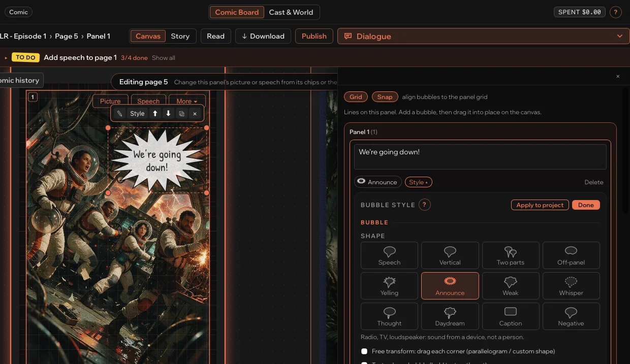Open the More dropdown on panel
The height and width of the screenshot is (364, 630).
[x=187, y=101]
